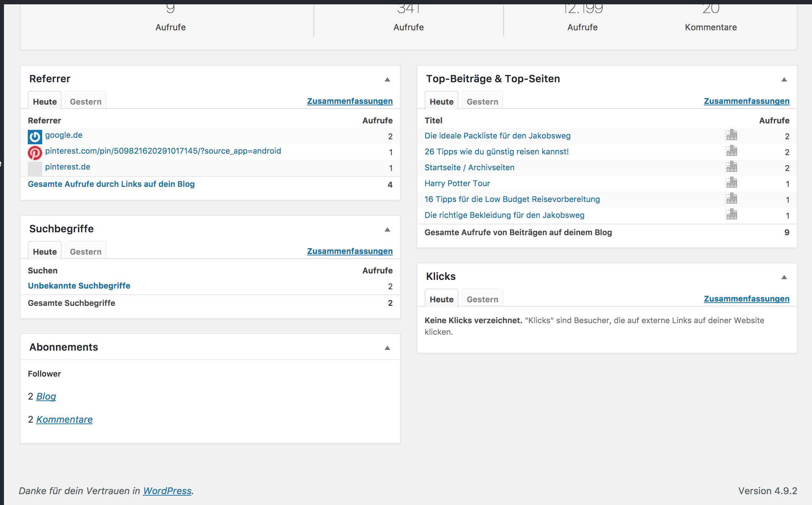812x505 pixels.
Task: Open the Harry Potter Tour post link
Action: [x=457, y=183]
